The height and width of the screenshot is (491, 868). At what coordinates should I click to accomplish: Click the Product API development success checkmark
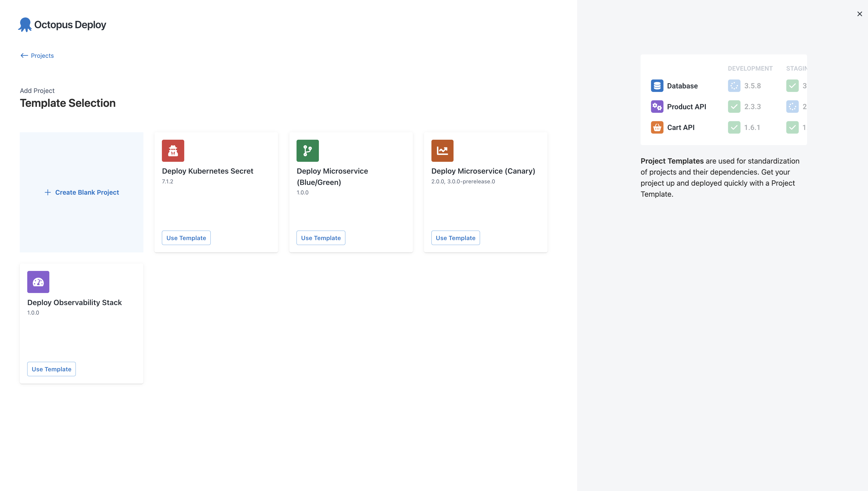coord(734,107)
